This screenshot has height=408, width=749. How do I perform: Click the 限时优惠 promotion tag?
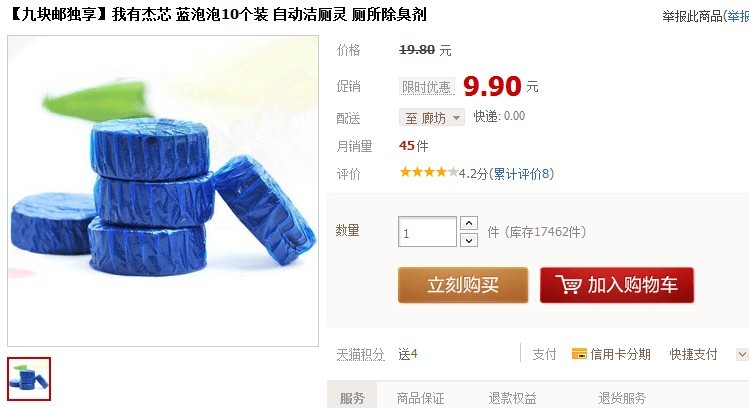pos(426,86)
